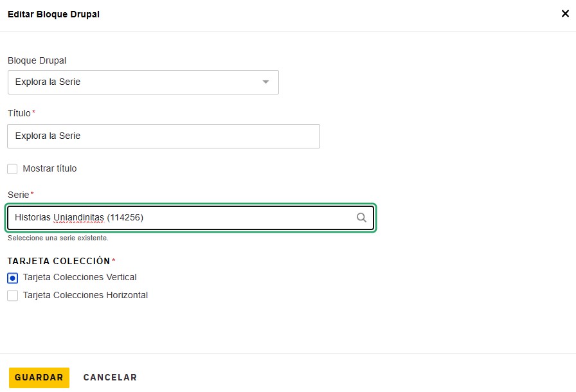Click the Mostrar título label text

point(50,168)
